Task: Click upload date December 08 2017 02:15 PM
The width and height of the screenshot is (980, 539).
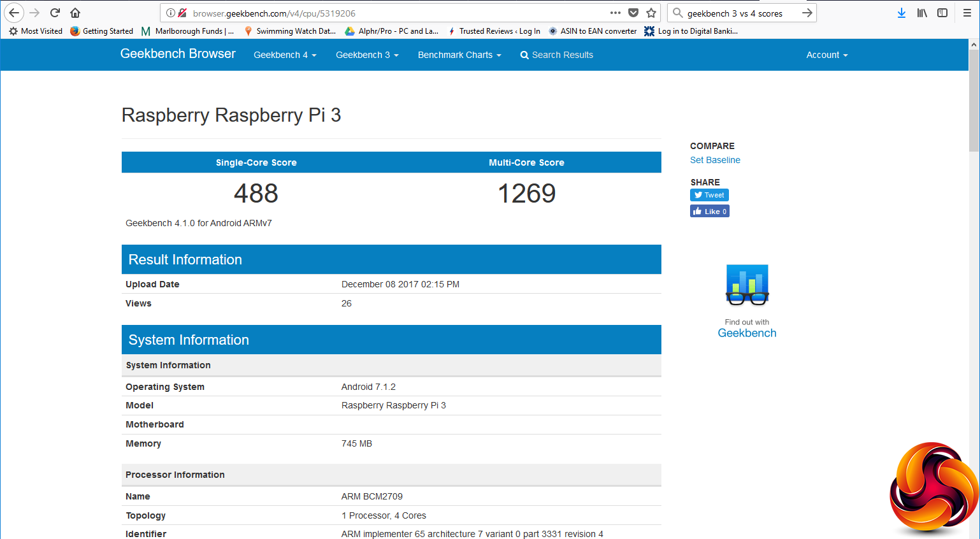Action: [x=400, y=284]
